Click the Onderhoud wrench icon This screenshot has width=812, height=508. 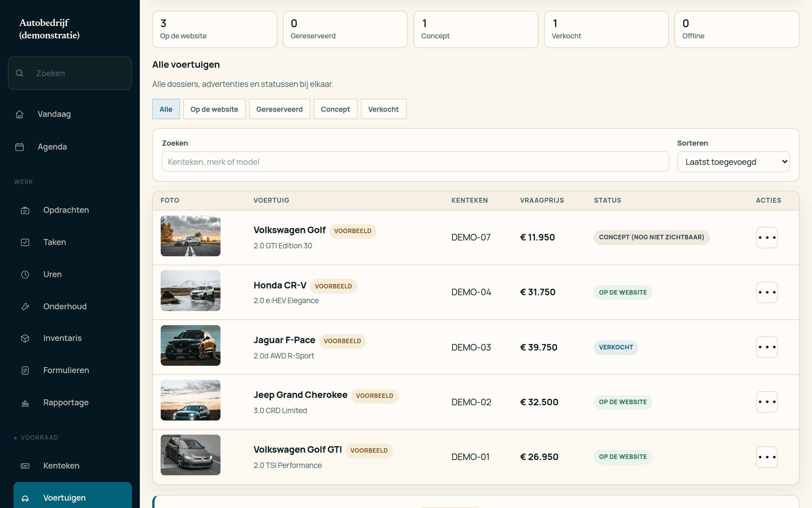(x=25, y=306)
